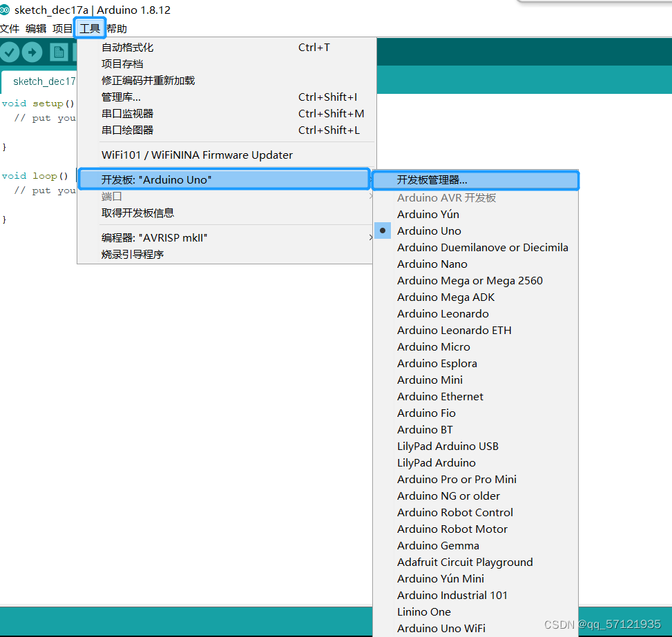Viewport: 672px width, 637px height.
Task: Pick Arduino Industrial 101 board
Action: point(476,596)
